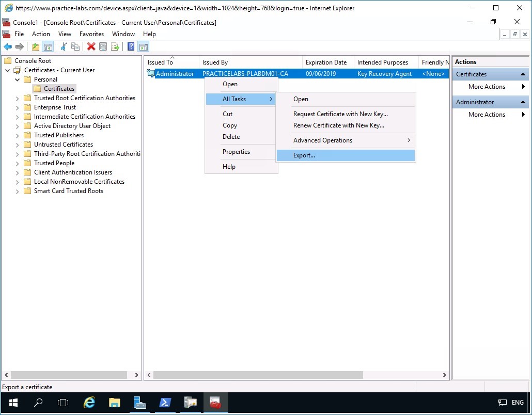
Task: Sort by Issued By column header
Action: pyautogui.click(x=251, y=62)
